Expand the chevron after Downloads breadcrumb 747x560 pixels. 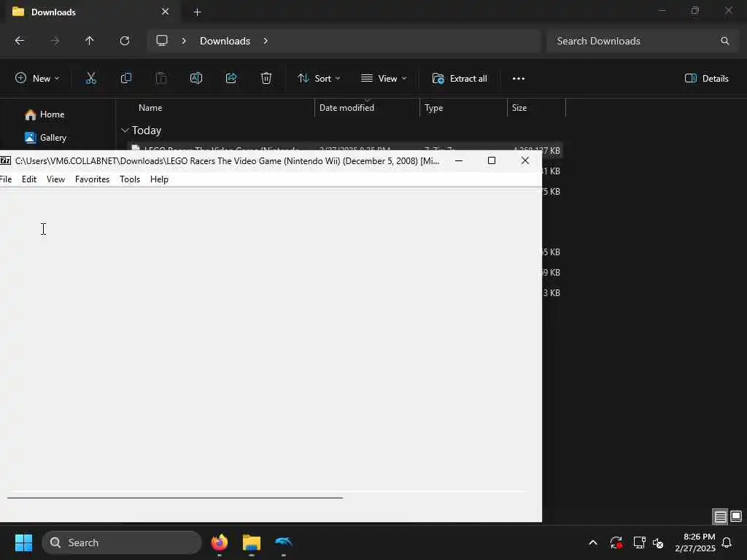tap(266, 41)
